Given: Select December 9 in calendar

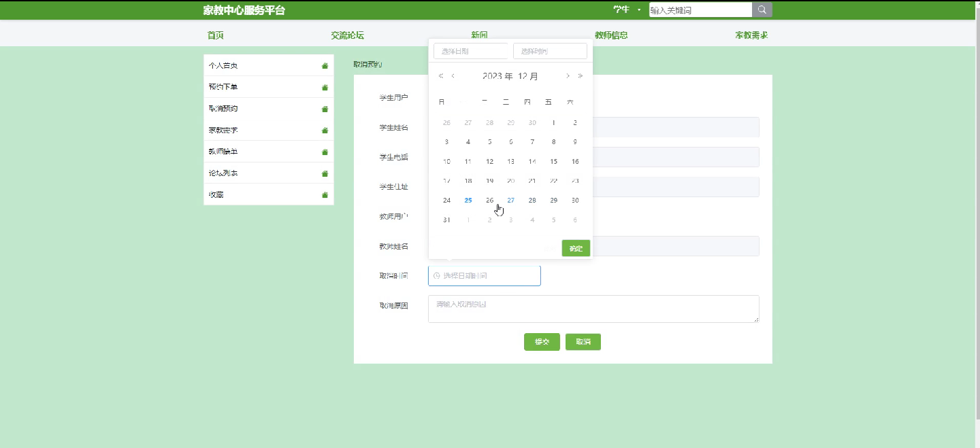Looking at the screenshot, I should [575, 142].
